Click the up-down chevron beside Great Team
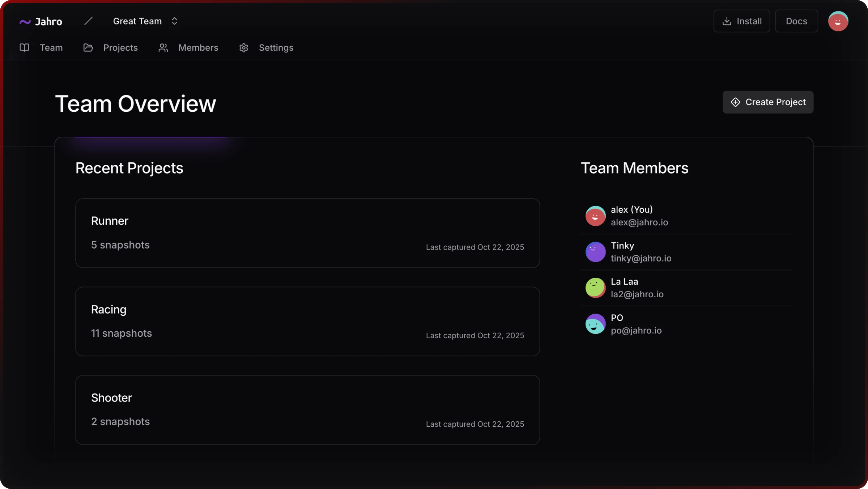The image size is (868, 489). 174,21
